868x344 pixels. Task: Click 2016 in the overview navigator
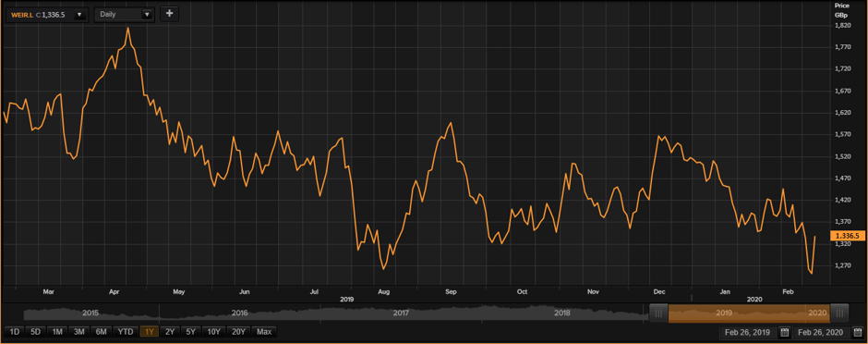(239, 313)
